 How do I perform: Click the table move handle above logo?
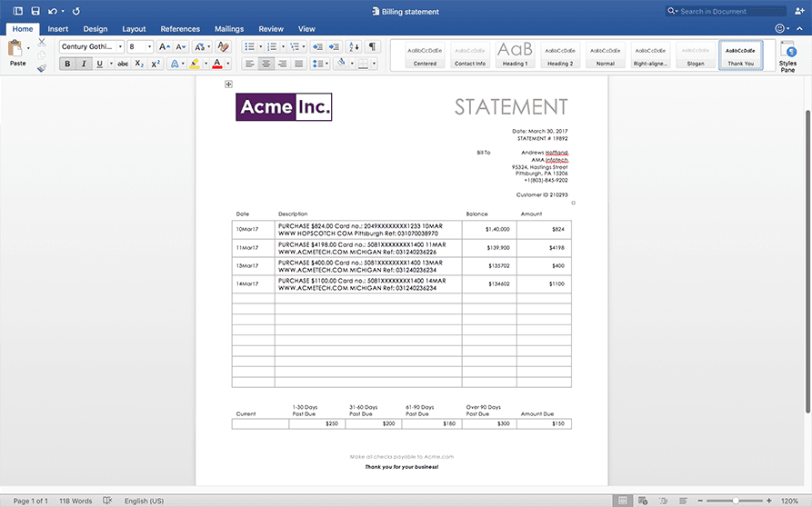click(x=228, y=84)
